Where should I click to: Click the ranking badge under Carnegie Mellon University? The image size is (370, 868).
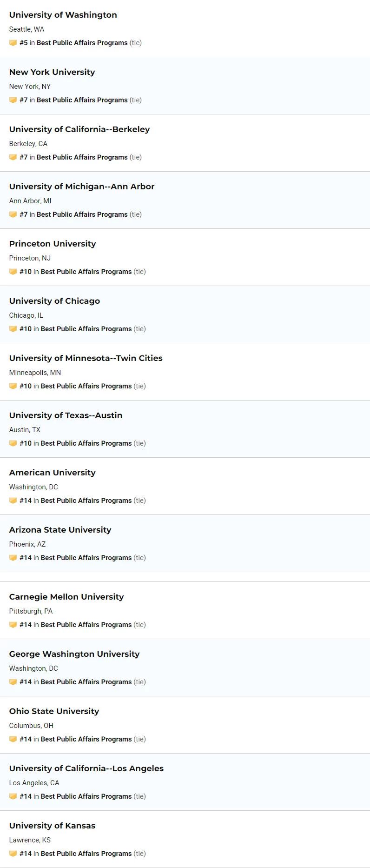(x=13, y=625)
